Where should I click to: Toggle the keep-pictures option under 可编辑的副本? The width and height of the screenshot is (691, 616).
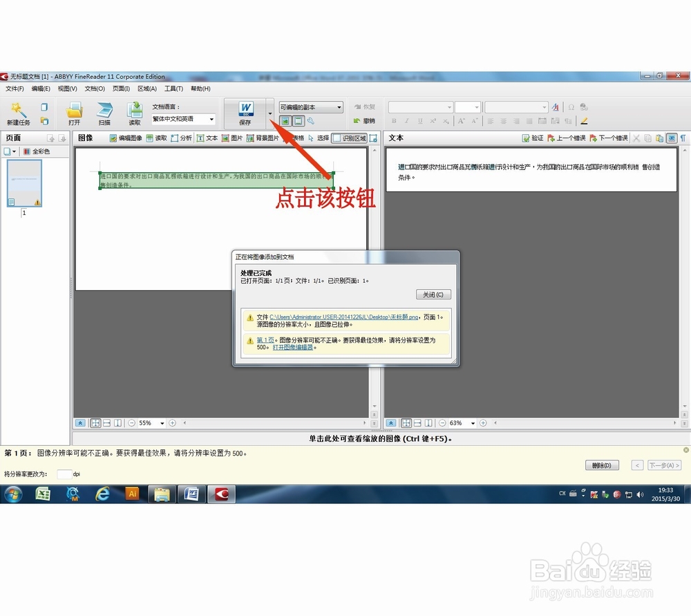pos(285,121)
